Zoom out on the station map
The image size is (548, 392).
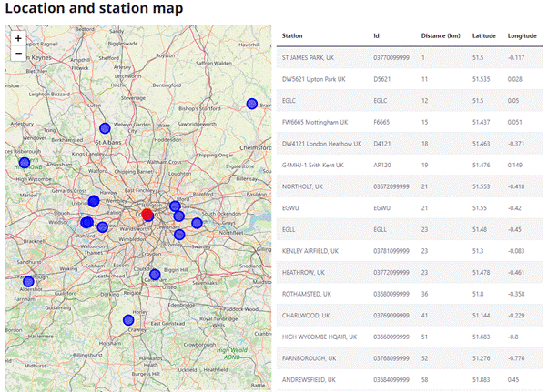18,54
